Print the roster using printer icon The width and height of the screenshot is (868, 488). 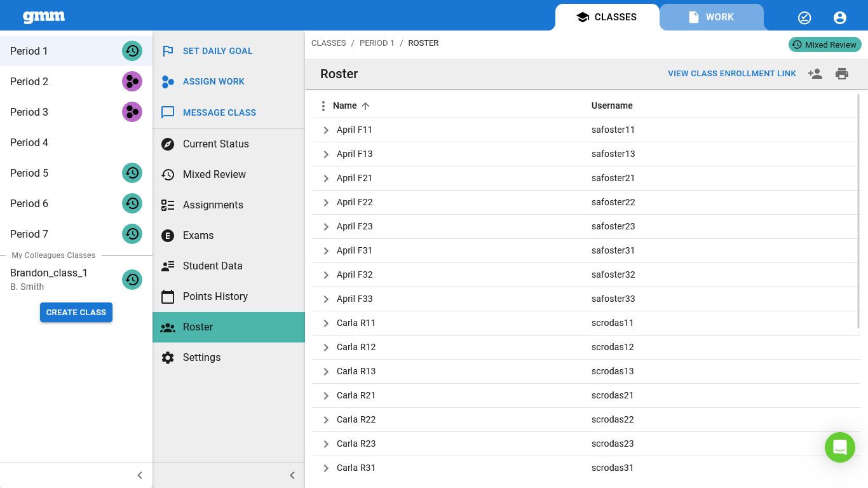coord(842,74)
